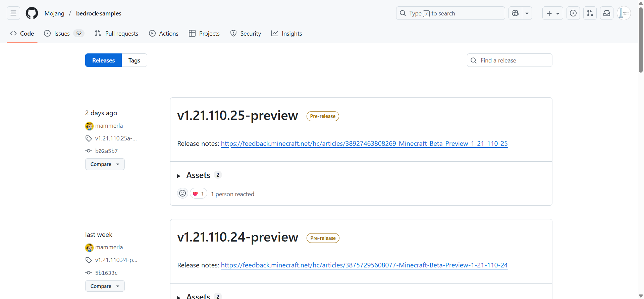Open commit 5b1633c
Screen dimensions: 644x299
[x=106, y=273]
